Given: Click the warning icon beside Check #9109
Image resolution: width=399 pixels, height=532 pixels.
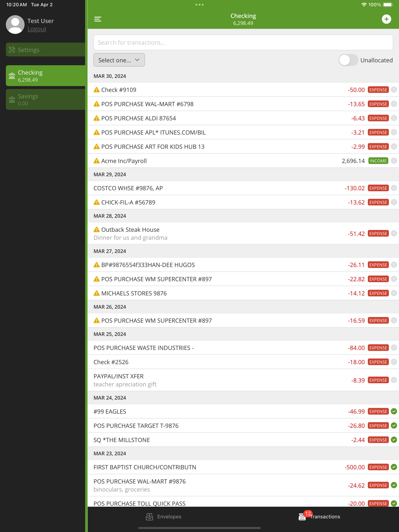Looking at the screenshot, I should click(x=96, y=90).
